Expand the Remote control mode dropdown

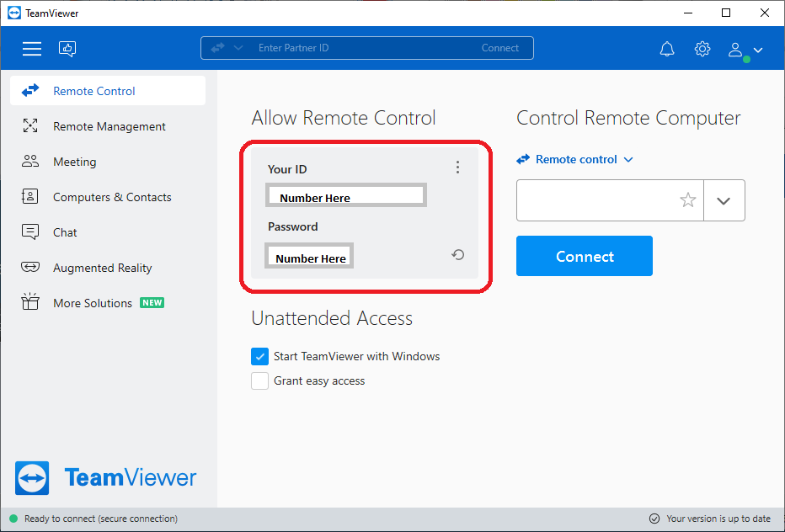(x=574, y=159)
